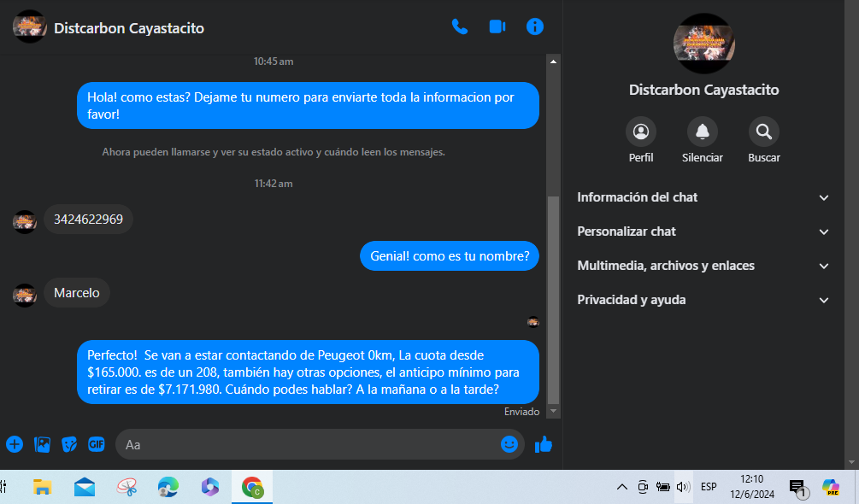
Task: Choose a sticker from the sticker icon
Action: pos(69,444)
